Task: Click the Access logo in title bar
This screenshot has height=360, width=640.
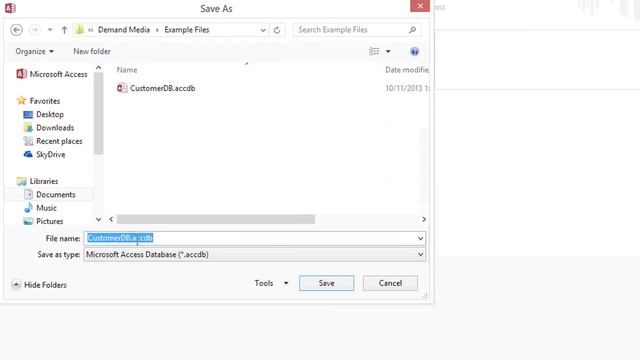Action: [x=10, y=8]
